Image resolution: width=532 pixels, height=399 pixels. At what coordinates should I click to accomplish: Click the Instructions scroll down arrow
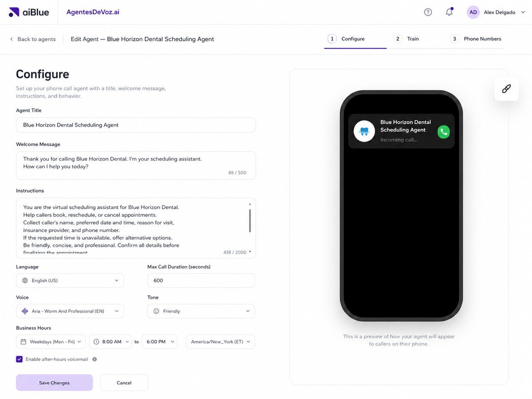[x=250, y=252]
